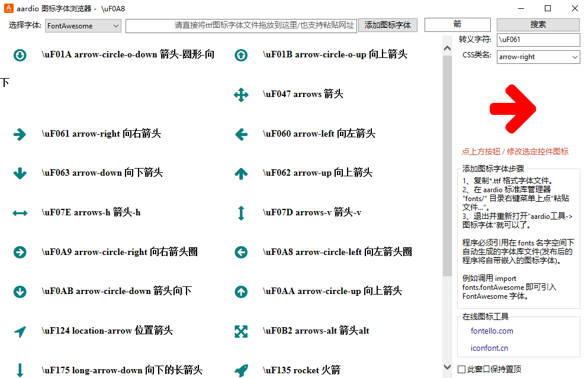Image resolution: width=588 pixels, height=378 pixels.
Task: Choose the arrow-right icon glyph
Action: click(20, 134)
